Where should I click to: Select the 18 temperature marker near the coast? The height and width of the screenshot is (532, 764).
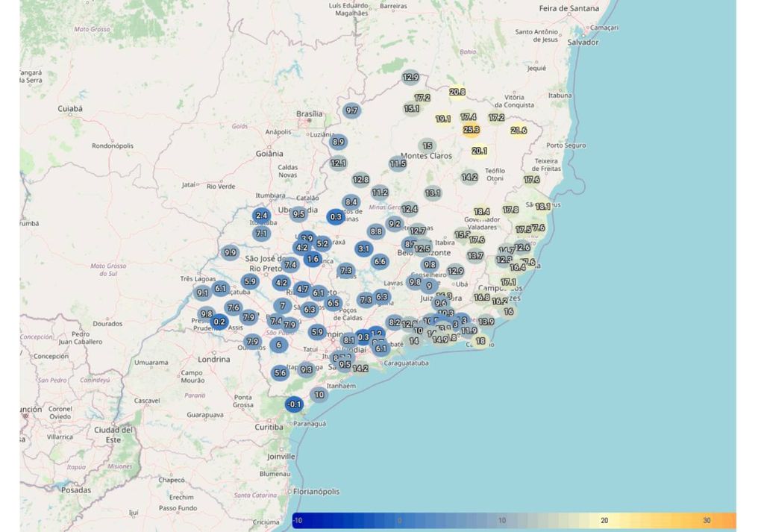point(479,340)
